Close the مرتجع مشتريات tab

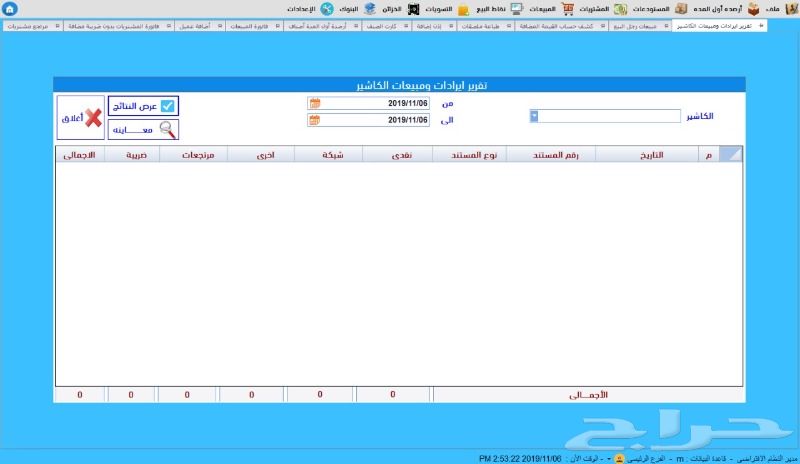(x=57, y=26)
